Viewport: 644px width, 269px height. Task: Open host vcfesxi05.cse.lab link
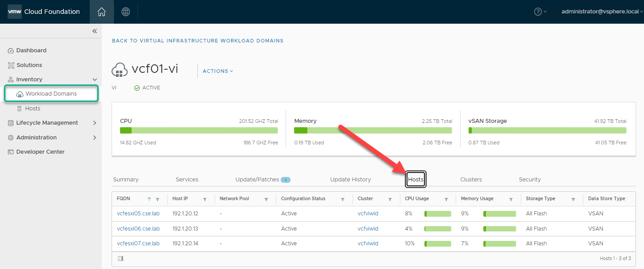point(138,214)
